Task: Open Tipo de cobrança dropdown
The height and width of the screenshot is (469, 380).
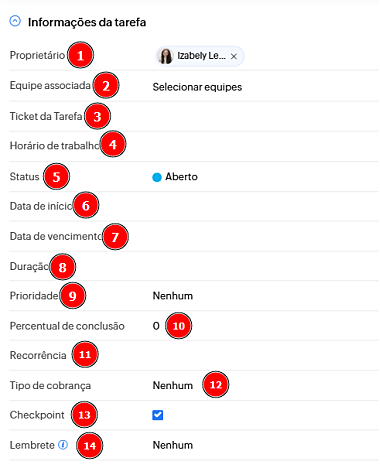Action: pos(173,385)
